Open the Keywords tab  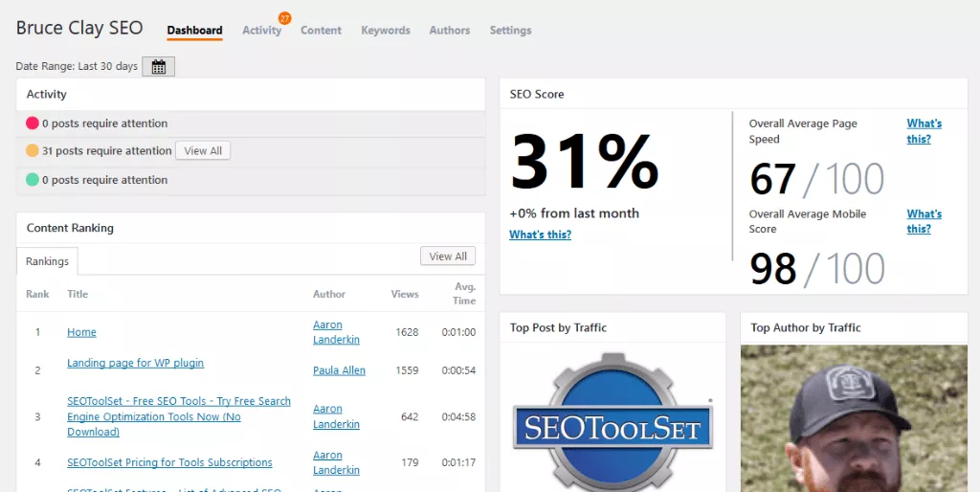pyautogui.click(x=386, y=30)
